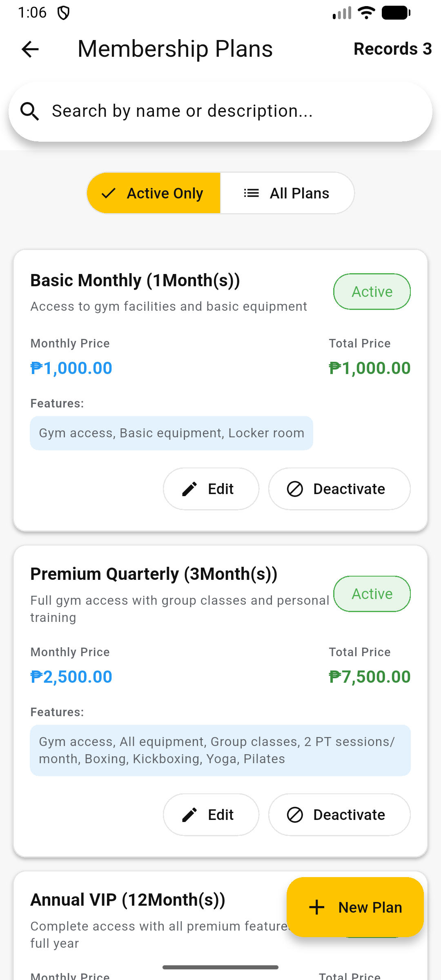The width and height of the screenshot is (441, 980).
Task: Click block icon on Basic Monthly Deactivate
Action: [295, 489]
